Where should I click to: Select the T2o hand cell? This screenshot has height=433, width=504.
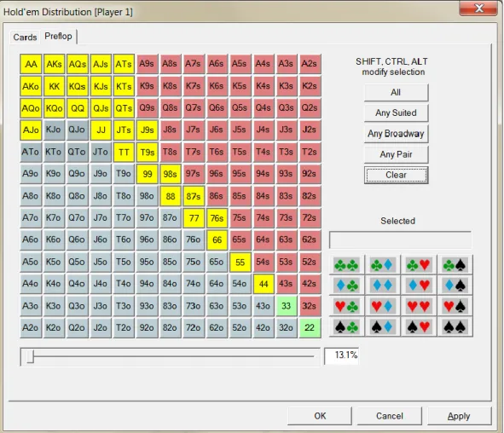124,327
